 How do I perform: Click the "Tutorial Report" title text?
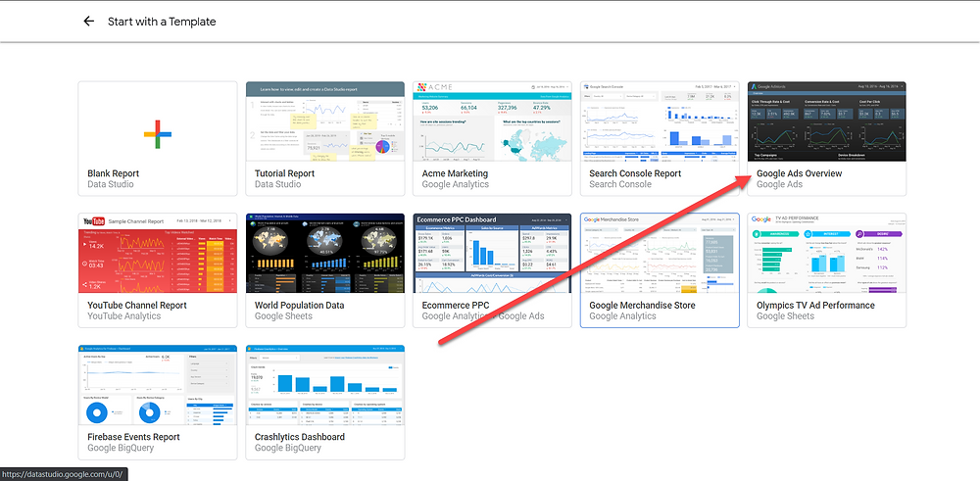click(284, 173)
